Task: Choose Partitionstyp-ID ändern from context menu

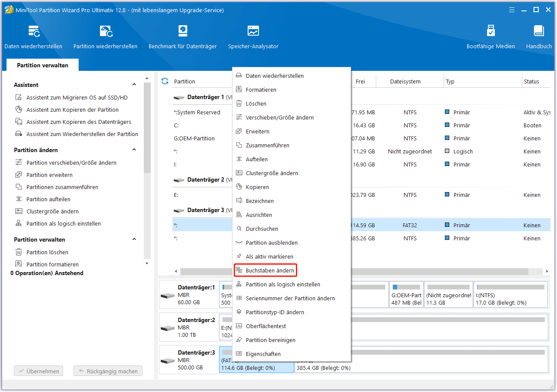Action: coord(292,312)
